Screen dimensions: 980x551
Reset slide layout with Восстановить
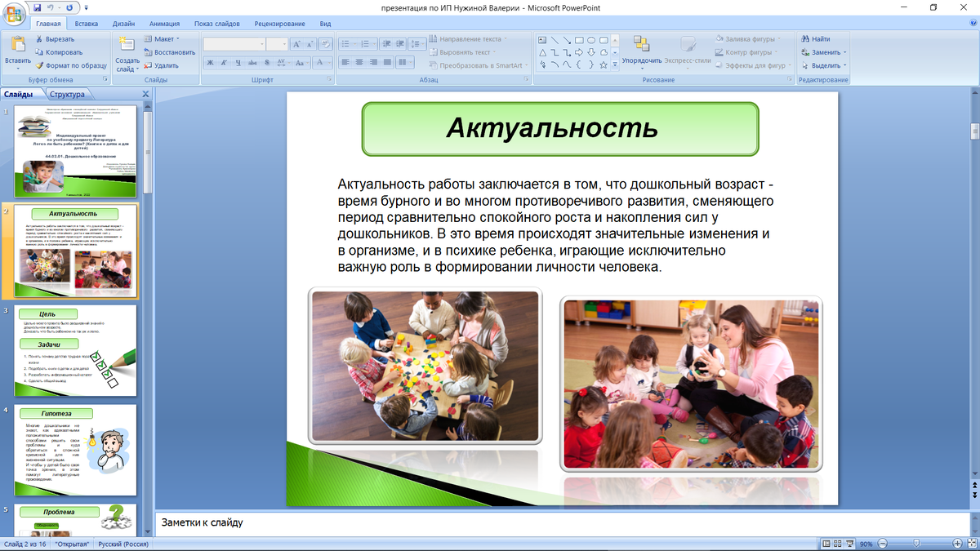pos(169,52)
